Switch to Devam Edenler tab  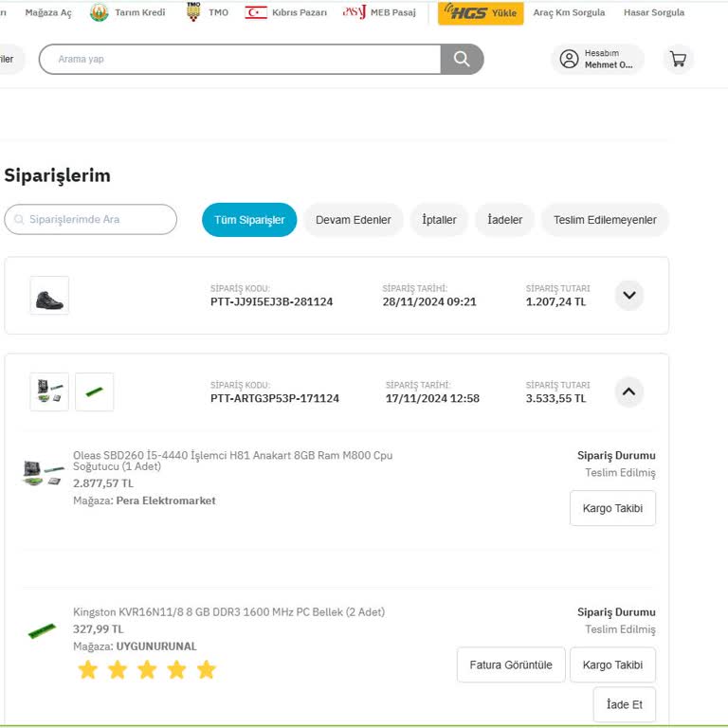tap(353, 220)
